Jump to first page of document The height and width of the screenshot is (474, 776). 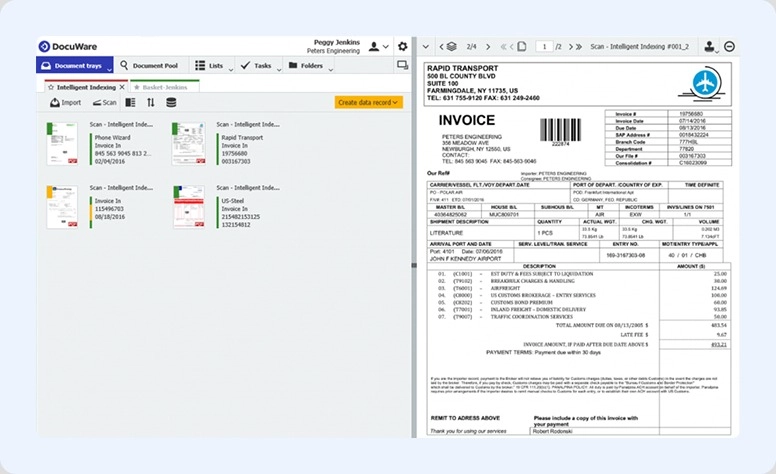pyautogui.click(x=503, y=47)
